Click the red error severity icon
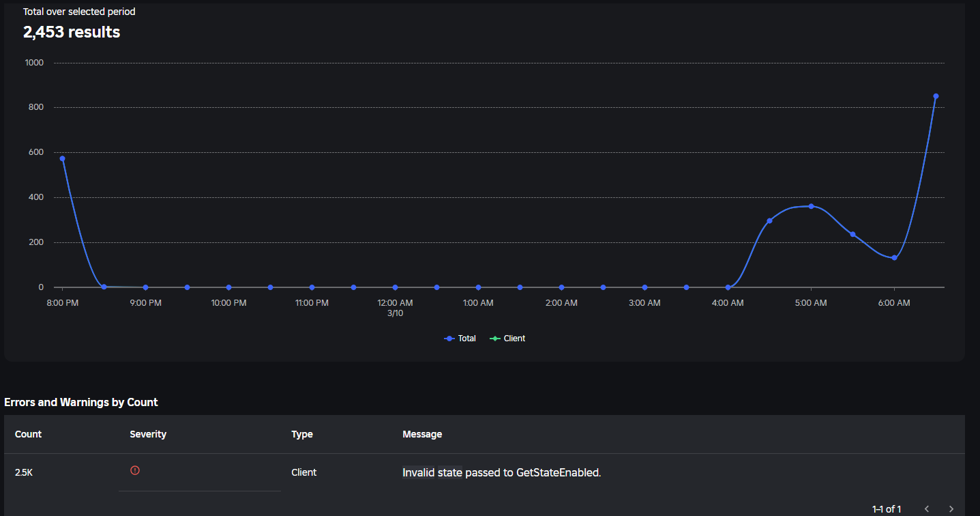The height and width of the screenshot is (516, 980). point(135,470)
